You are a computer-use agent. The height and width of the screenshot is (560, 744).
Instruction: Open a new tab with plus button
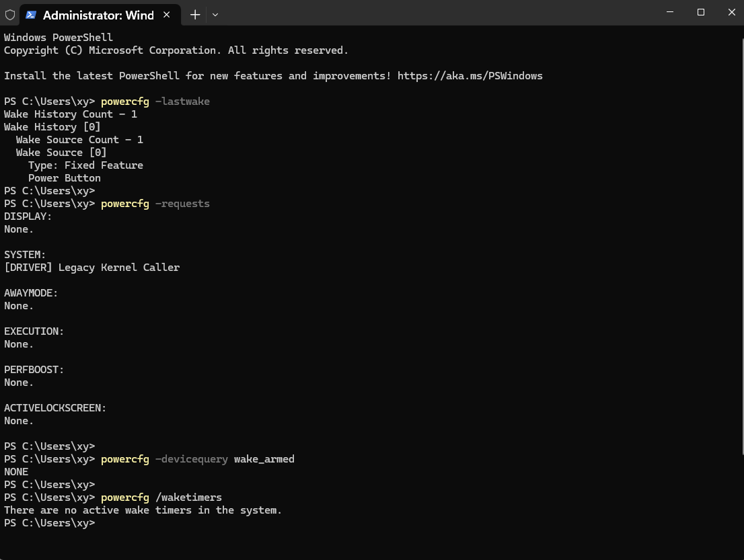pos(195,15)
